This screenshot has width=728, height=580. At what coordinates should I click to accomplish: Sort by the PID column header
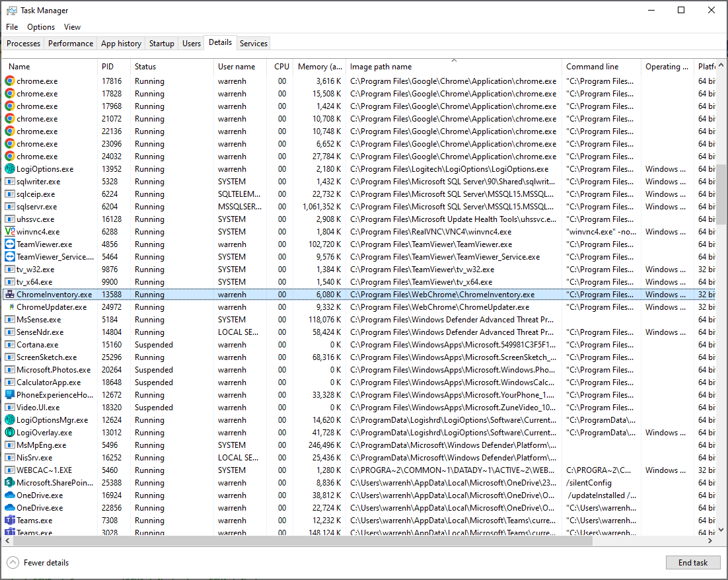pyautogui.click(x=114, y=67)
